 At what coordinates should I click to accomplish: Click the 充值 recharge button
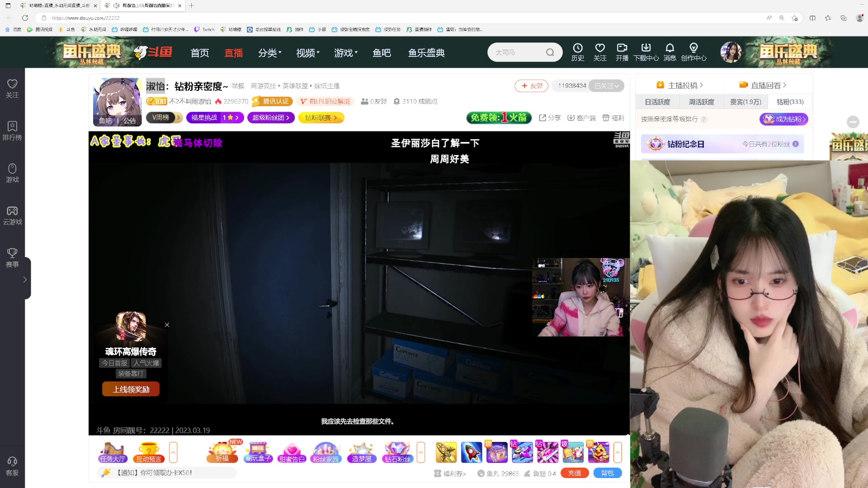[x=575, y=473]
